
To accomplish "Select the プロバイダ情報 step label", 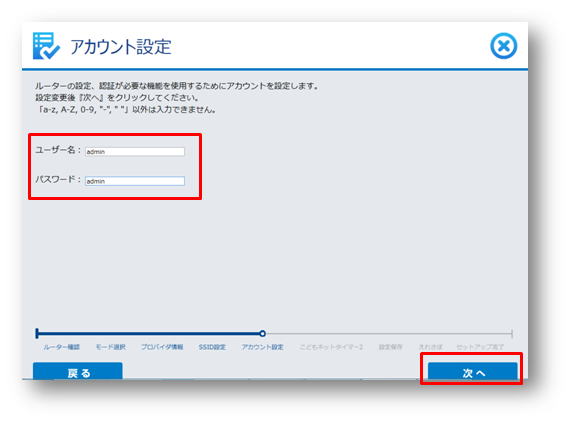I will coord(162,347).
